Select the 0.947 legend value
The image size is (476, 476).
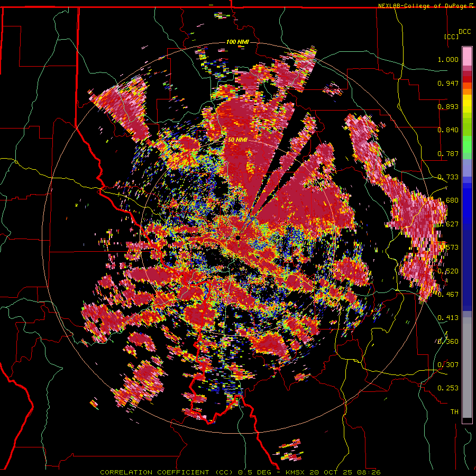click(x=448, y=83)
